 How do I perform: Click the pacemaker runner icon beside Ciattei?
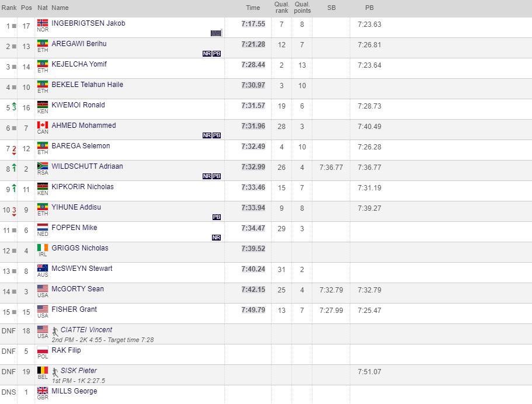click(55, 330)
